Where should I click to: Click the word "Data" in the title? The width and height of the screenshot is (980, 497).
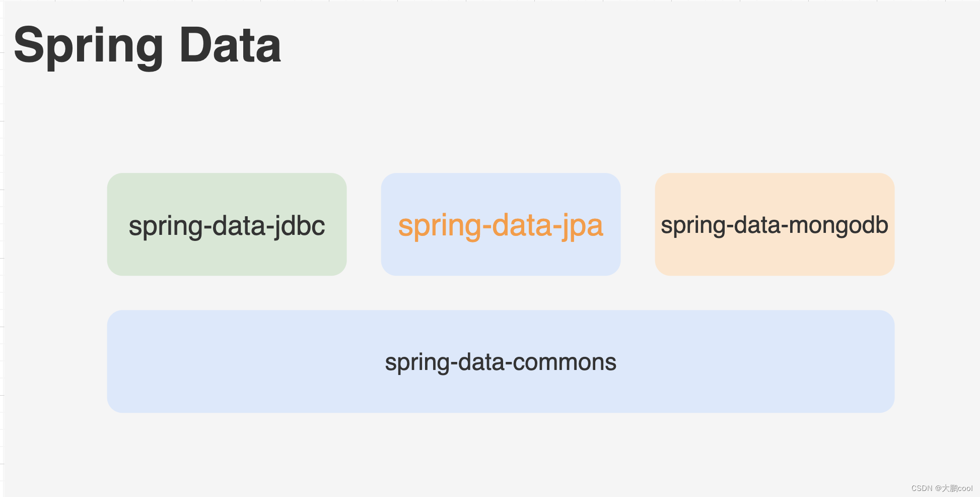[x=230, y=45]
